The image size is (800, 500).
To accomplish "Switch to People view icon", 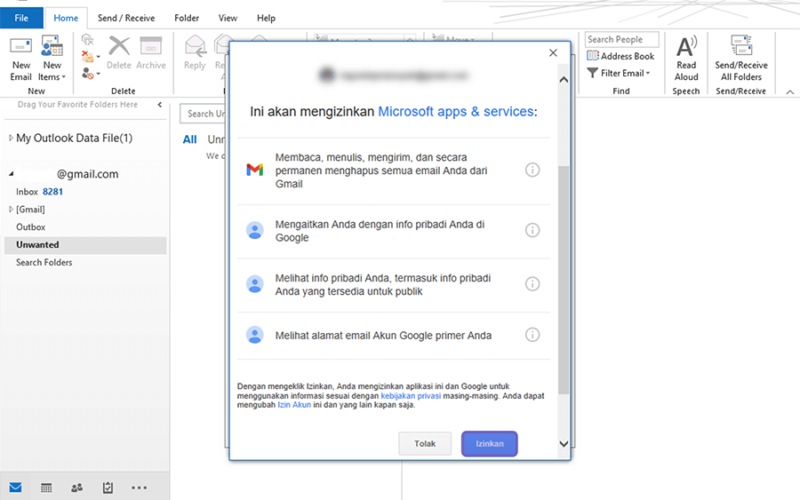I will click(77, 488).
